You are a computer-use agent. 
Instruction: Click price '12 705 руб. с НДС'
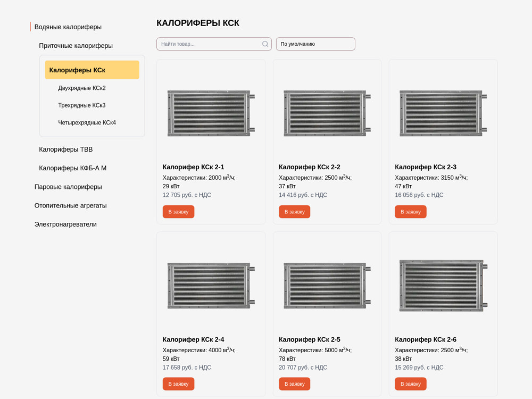187,195
